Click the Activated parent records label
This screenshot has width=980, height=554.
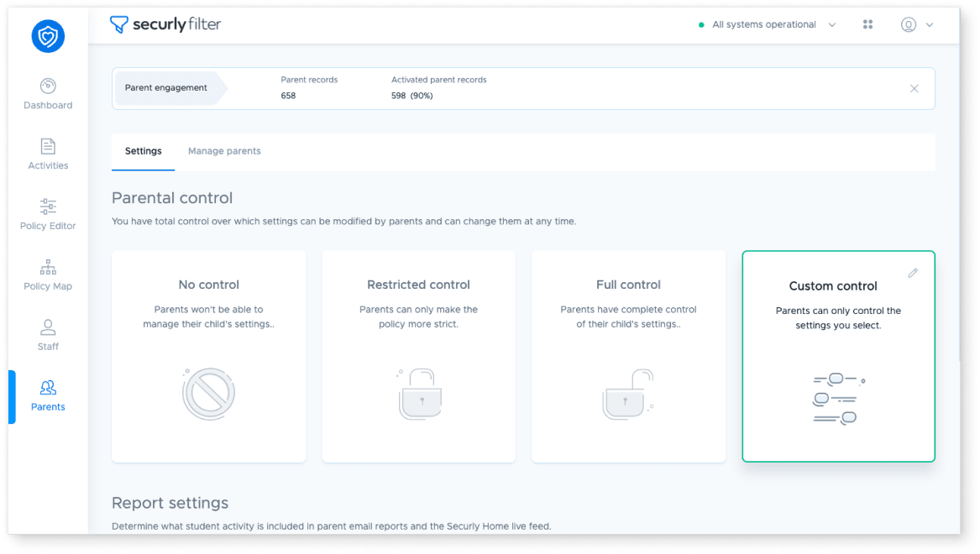tap(438, 80)
